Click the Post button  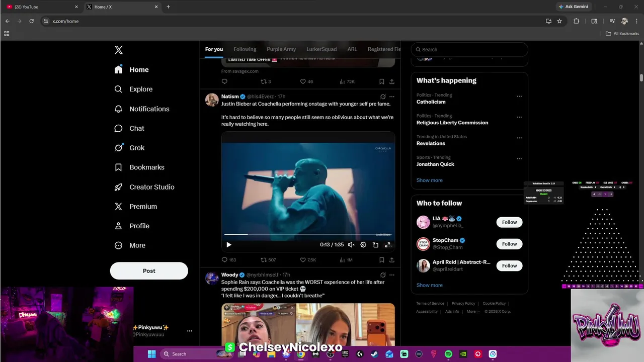(149, 270)
